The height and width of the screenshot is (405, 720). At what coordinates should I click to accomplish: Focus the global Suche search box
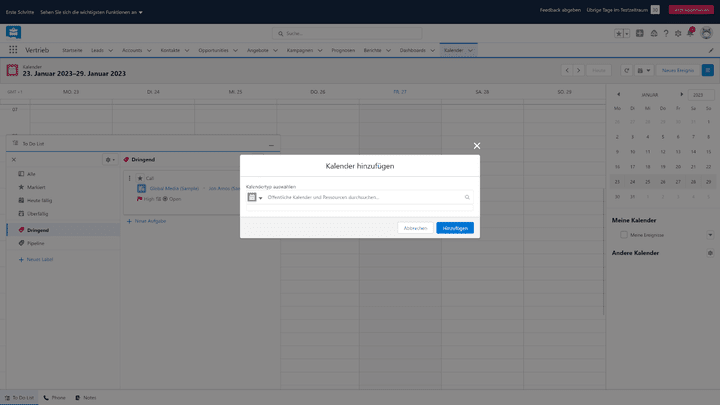coord(347,34)
